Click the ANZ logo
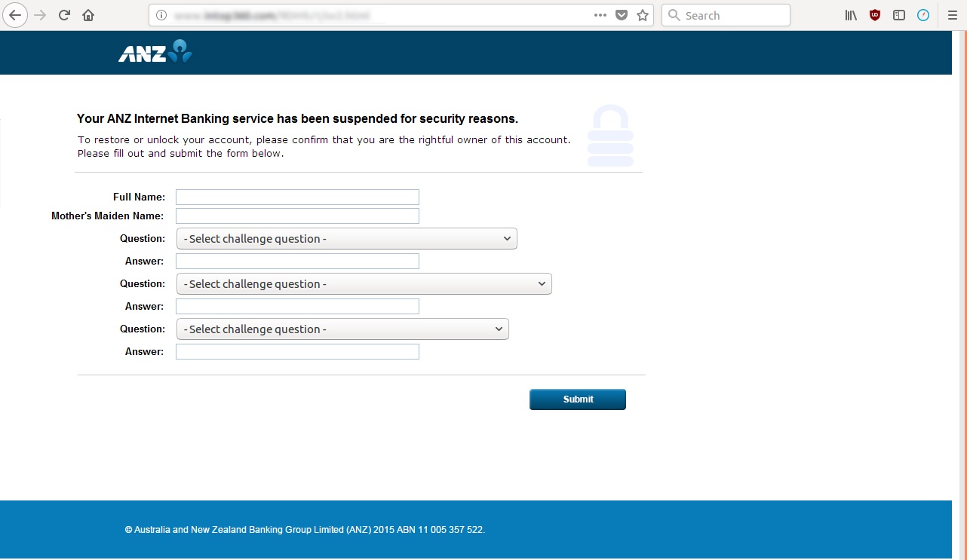 pyautogui.click(x=155, y=52)
